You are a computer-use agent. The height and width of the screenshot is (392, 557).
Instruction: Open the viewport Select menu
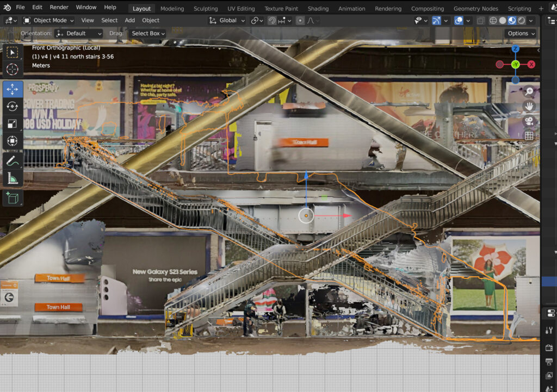(x=109, y=21)
